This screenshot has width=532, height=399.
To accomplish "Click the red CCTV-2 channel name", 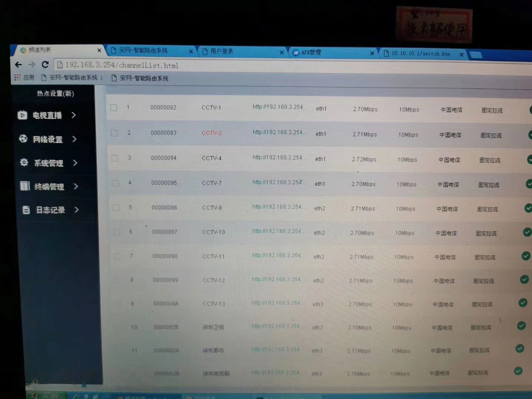I will [x=212, y=133].
